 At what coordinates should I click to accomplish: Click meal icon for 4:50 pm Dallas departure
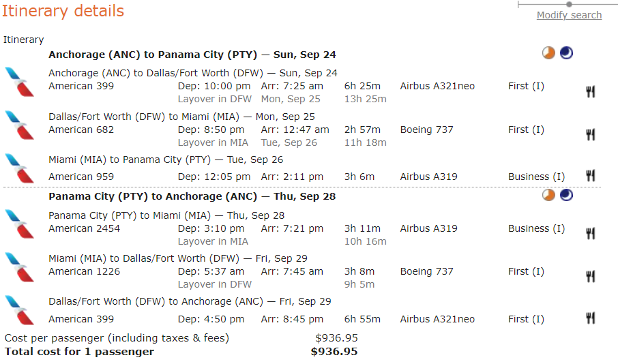[x=591, y=318]
